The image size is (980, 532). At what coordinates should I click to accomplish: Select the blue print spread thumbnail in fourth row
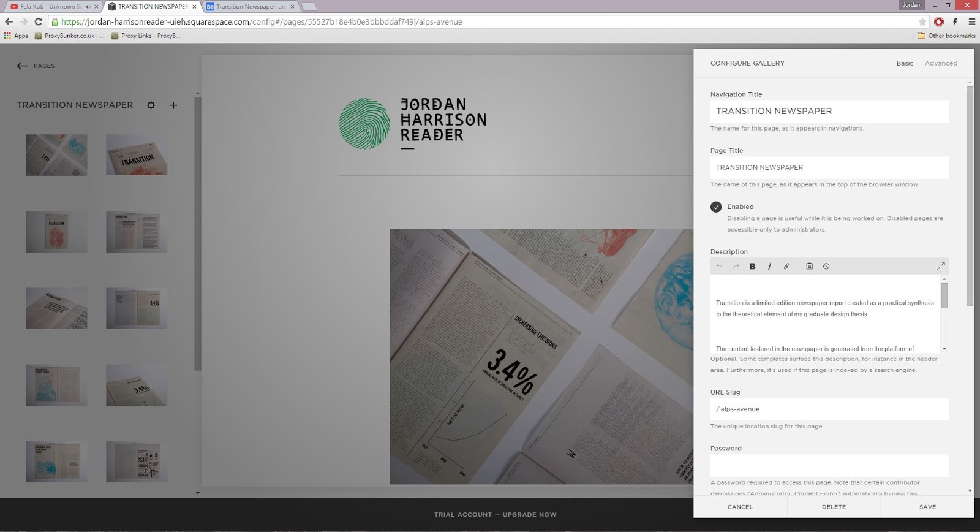pos(56,385)
